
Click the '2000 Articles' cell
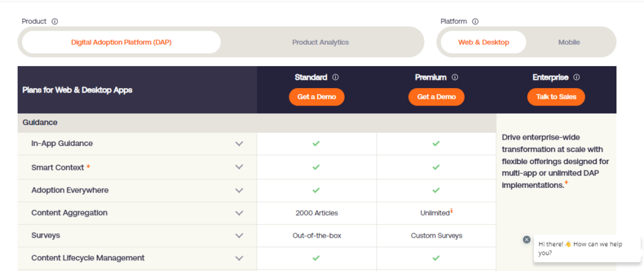coord(317,213)
